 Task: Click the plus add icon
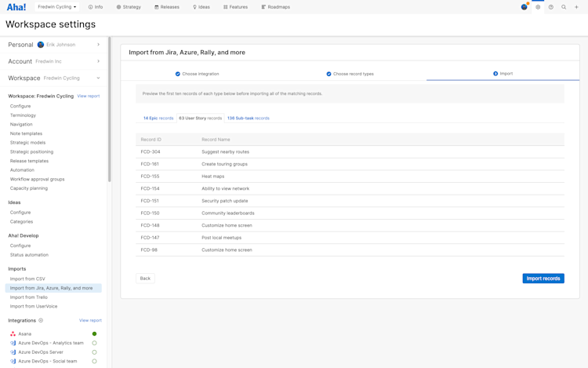click(576, 7)
